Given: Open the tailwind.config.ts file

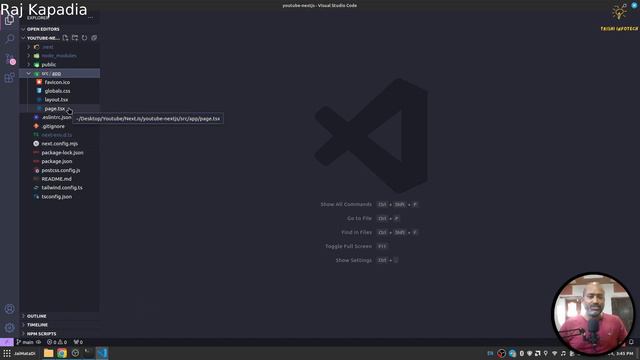Looking at the screenshot, I should [60, 188].
